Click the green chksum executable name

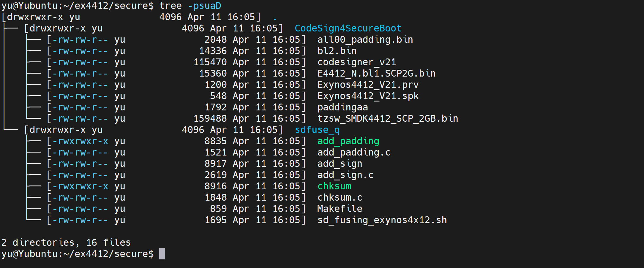pos(334,186)
